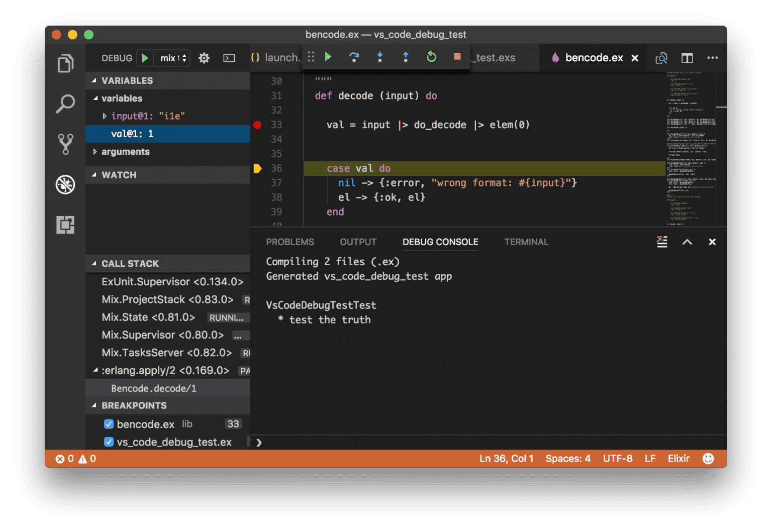Close the bottom panel
Viewport: 772px width, 532px height.
(712, 242)
